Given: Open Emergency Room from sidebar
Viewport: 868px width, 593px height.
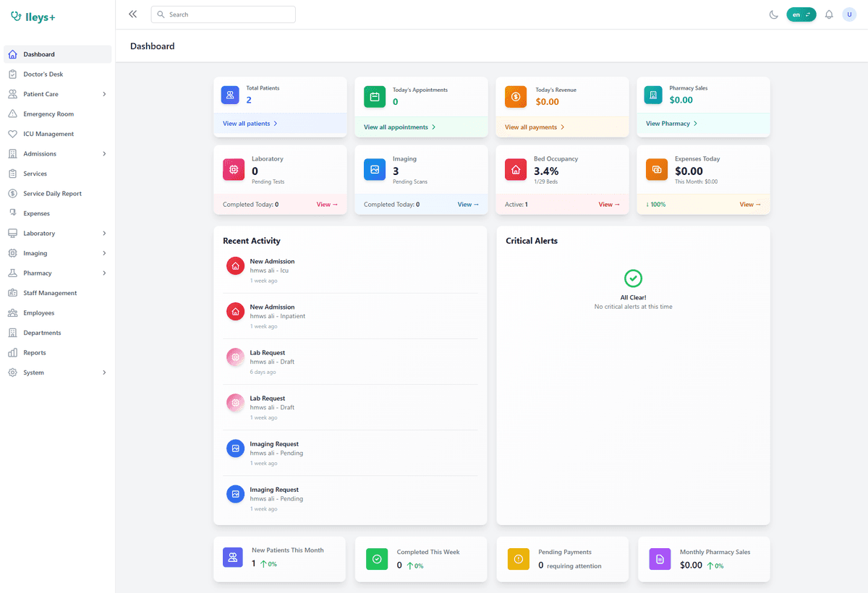Looking at the screenshot, I should point(48,114).
